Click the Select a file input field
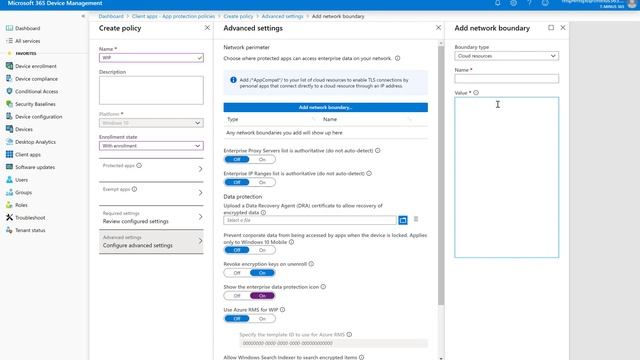Screen dimensions: 640x360 click(310, 220)
